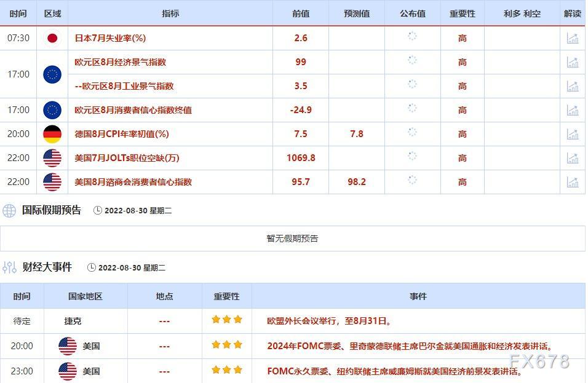Image resolution: width=588 pixels, height=383 pixels.
Task: Open 美国8月谘商会消费者信心指数 link
Action: (x=133, y=182)
